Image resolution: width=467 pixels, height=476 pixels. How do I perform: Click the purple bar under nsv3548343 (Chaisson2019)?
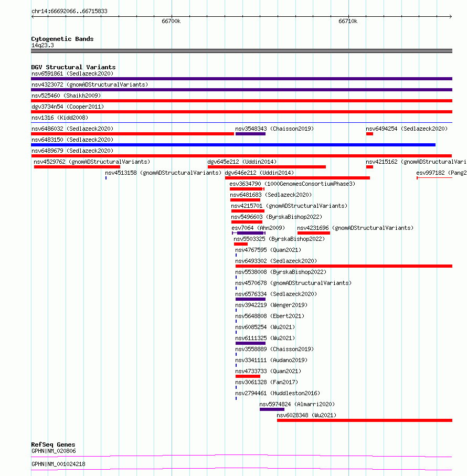pyautogui.click(x=250, y=134)
